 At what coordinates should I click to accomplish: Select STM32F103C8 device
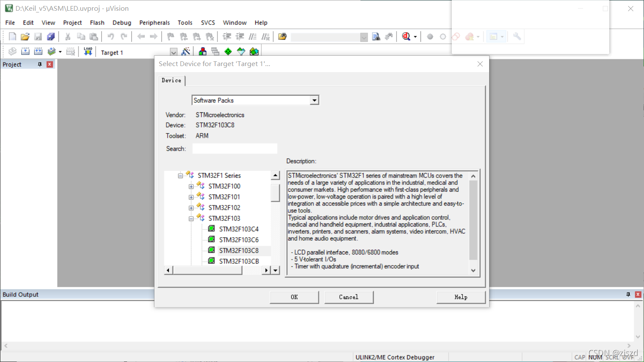click(239, 250)
